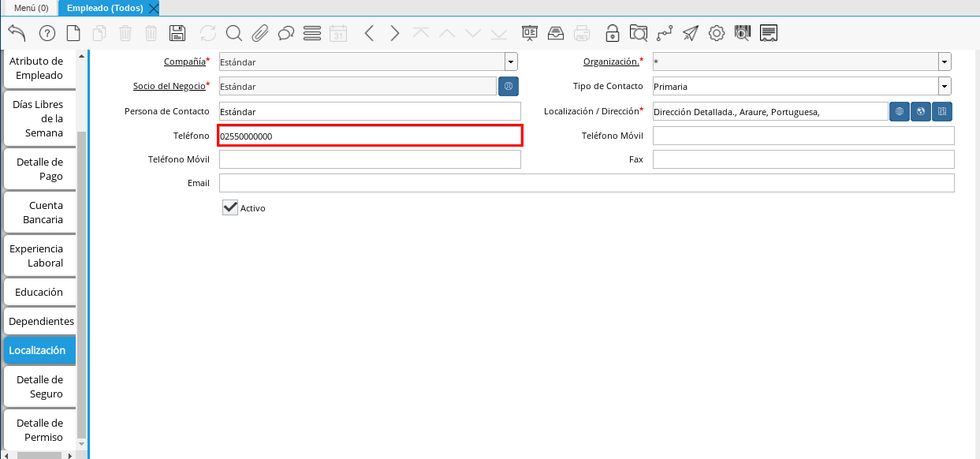Click the building address icon button
Viewport: 980px width, 459px height.
pyautogui.click(x=942, y=111)
